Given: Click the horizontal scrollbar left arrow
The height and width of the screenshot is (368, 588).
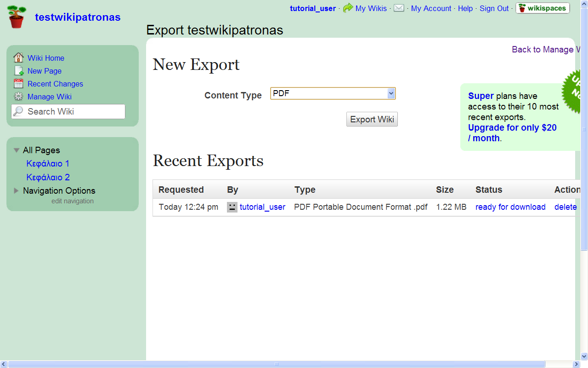Looking at the screenshot, I should (x=4, y=364).
